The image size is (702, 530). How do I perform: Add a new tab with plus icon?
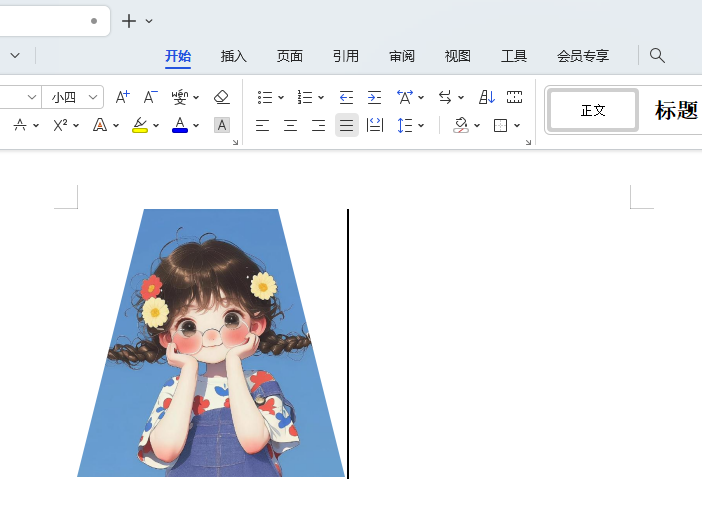click(x=129, y=21)
